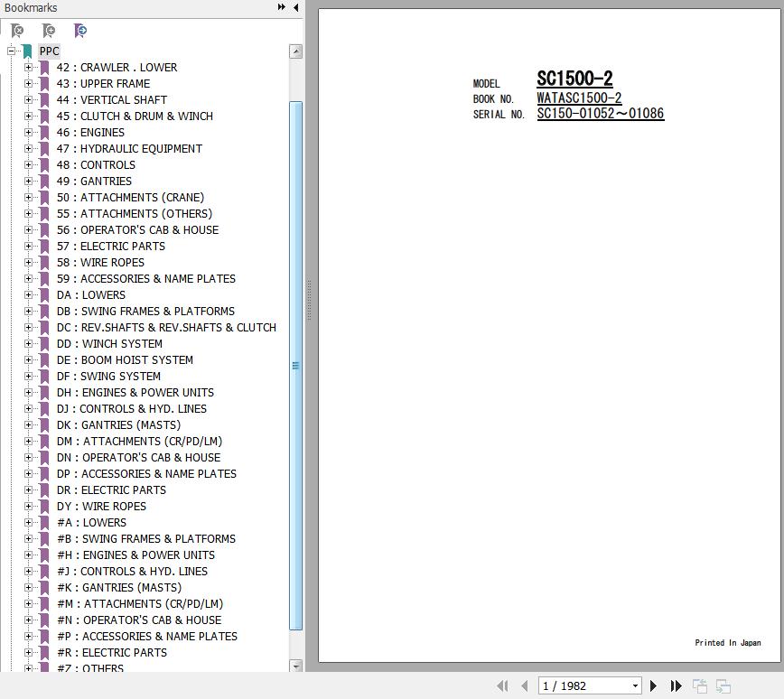Expand #A : LOWERS bookmark
784x699 pixels.
pos(28,522)
